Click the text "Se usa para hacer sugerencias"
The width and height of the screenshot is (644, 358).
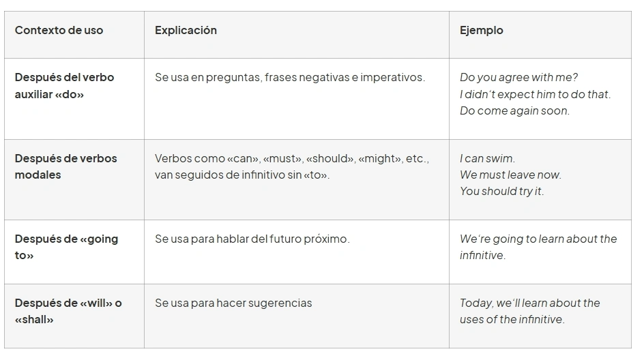233,303
